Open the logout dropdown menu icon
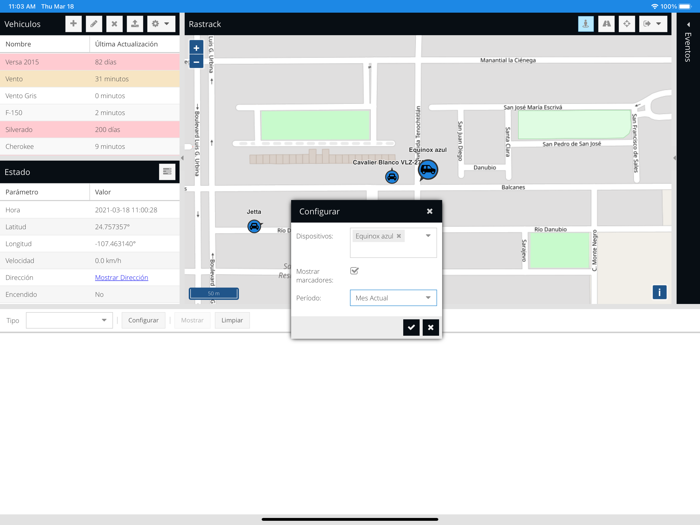 (653, 24)
